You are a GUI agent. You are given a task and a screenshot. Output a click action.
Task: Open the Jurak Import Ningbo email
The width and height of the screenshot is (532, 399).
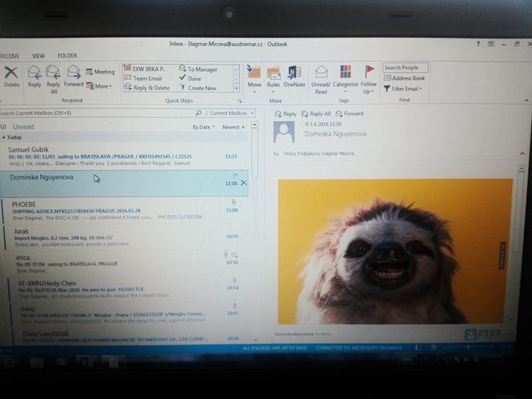click(126, 238)
